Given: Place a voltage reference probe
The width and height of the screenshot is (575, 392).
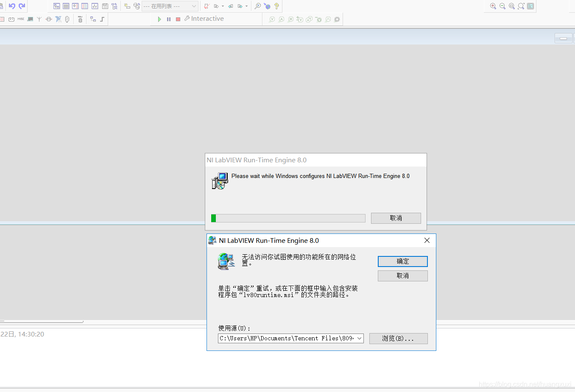Looking at the screenshot, I should (318, 19).
